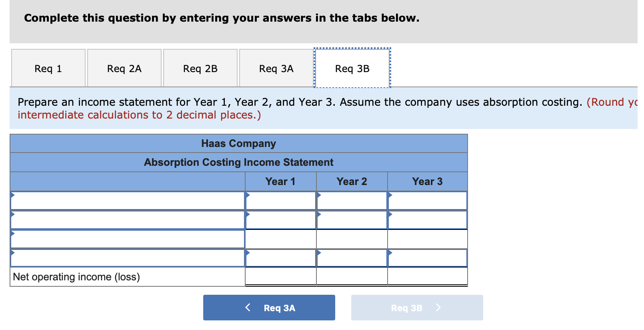Viewport: 644px width, 330px height.
Task: Select the active Req 3B tab
Action: click(x=352, y=68)
